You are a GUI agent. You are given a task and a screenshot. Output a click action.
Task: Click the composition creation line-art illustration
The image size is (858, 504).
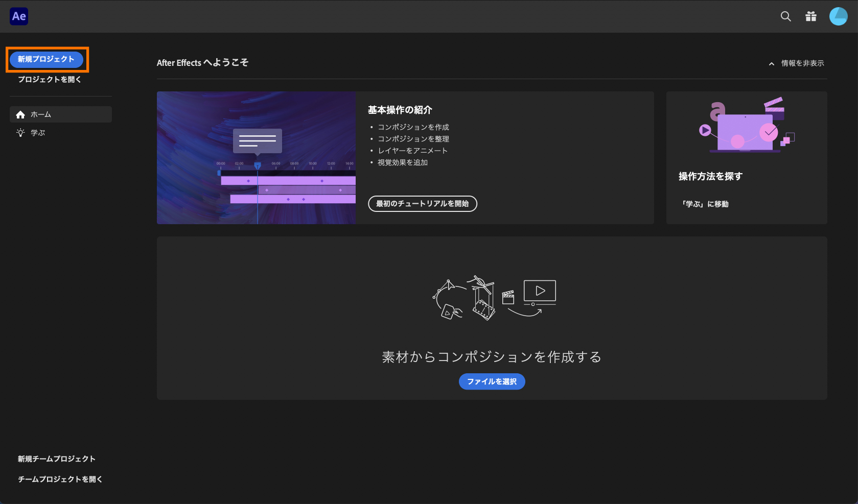coord(494,298)
